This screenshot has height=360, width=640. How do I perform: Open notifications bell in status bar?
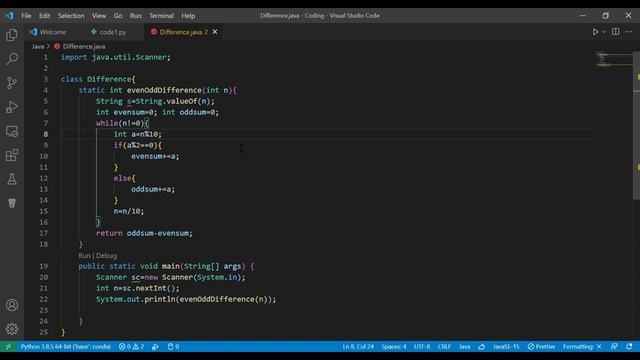click(629, 347)
